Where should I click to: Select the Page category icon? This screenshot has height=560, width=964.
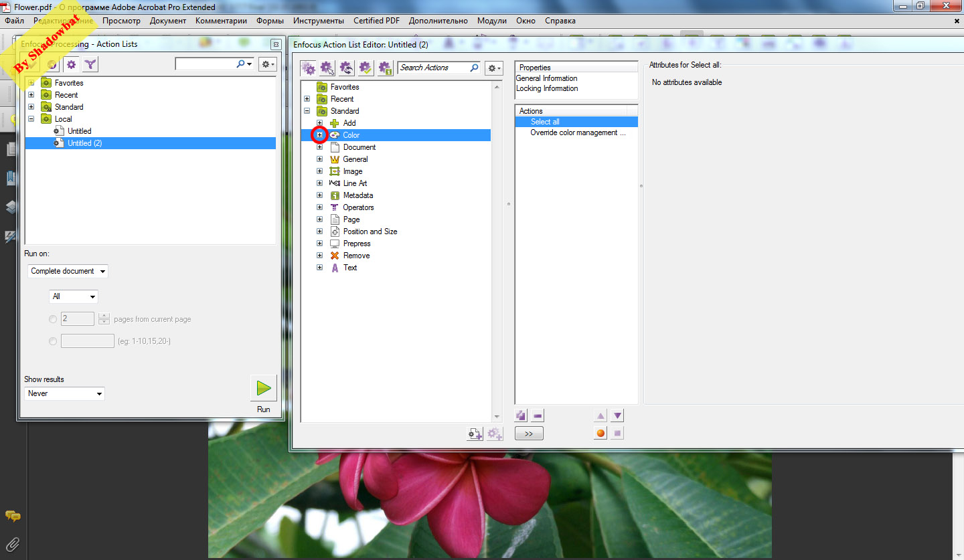pos(335,219)
